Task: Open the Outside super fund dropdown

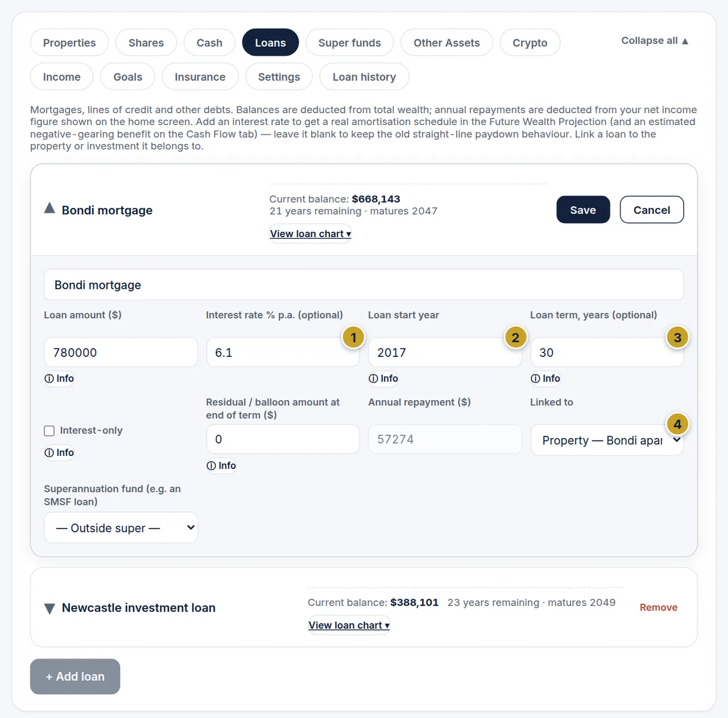Action: click(x=121, y=528)
